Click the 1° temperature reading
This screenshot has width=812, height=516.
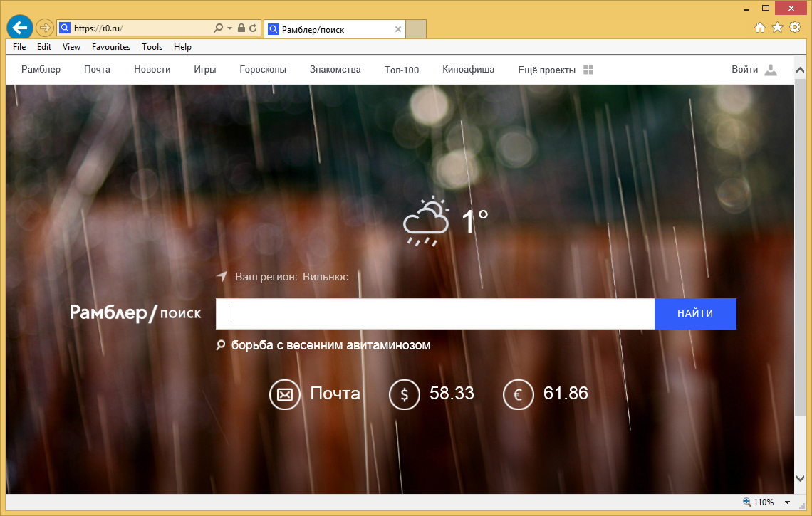pos(475,221)
